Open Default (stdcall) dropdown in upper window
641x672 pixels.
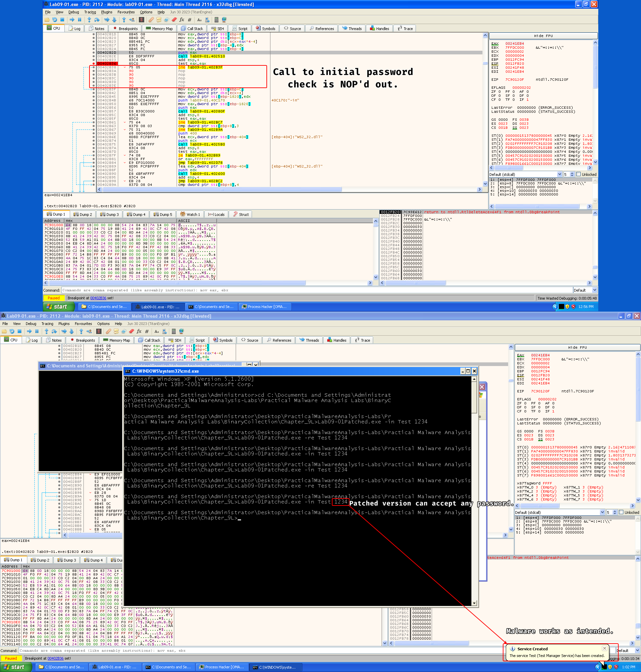point(559,175)
